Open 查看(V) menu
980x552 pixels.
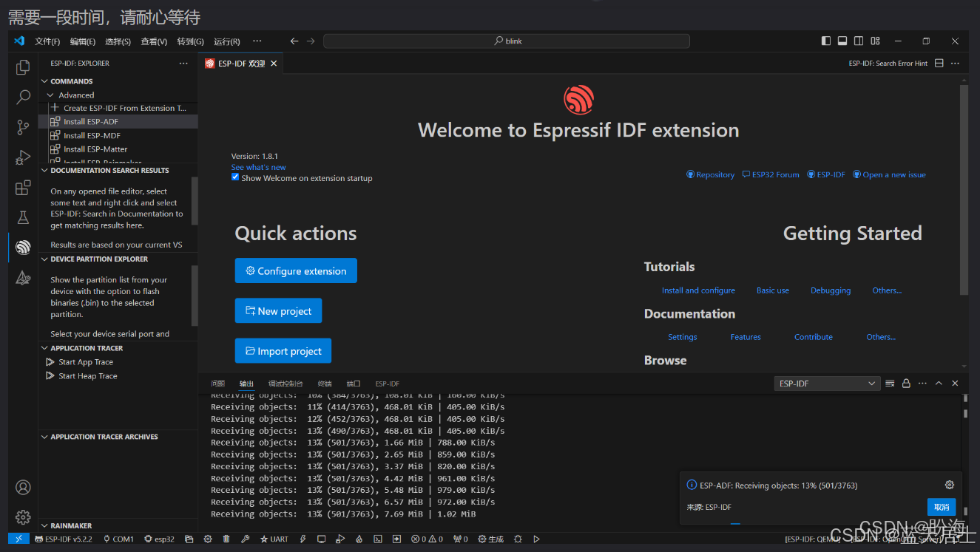[x=154, y=41]
